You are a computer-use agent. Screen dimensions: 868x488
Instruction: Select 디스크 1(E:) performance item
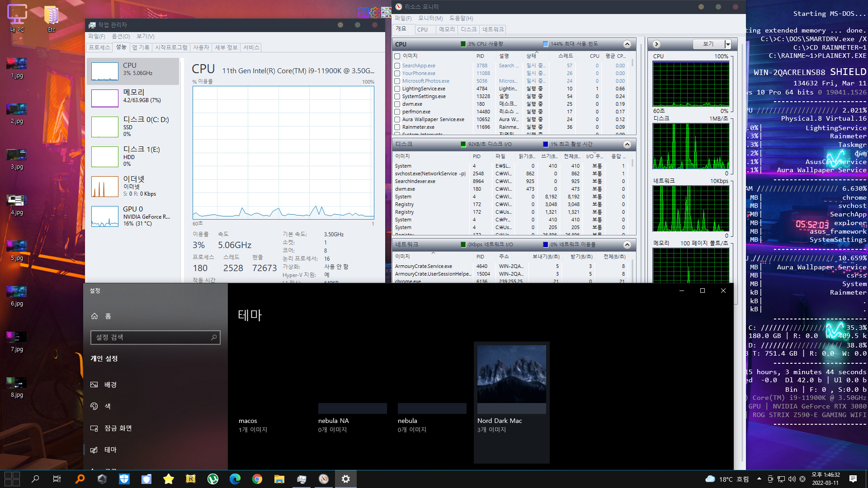[133, 157]
